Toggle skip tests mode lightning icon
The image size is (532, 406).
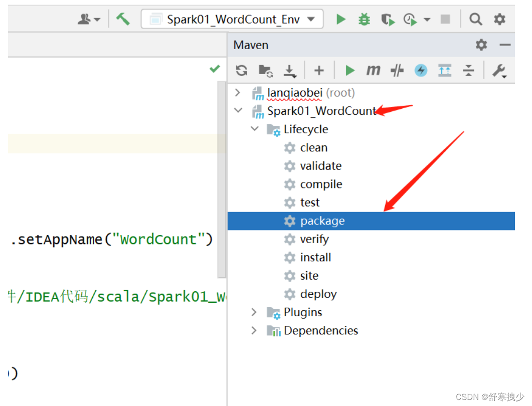coord(421,71)
